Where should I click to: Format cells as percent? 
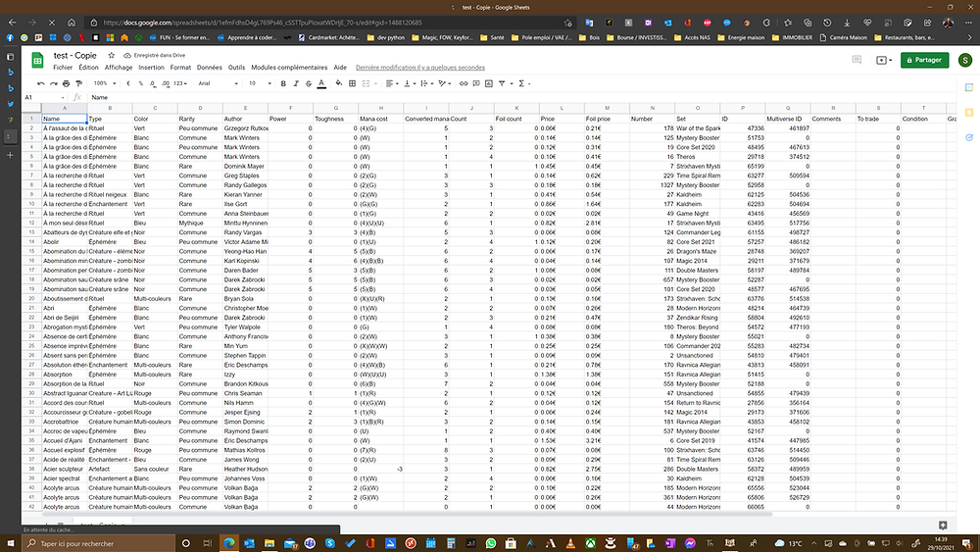(140, 83)
